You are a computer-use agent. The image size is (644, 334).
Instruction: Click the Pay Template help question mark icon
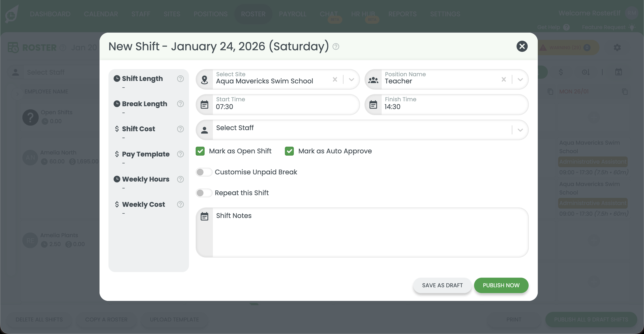point(180,154)
